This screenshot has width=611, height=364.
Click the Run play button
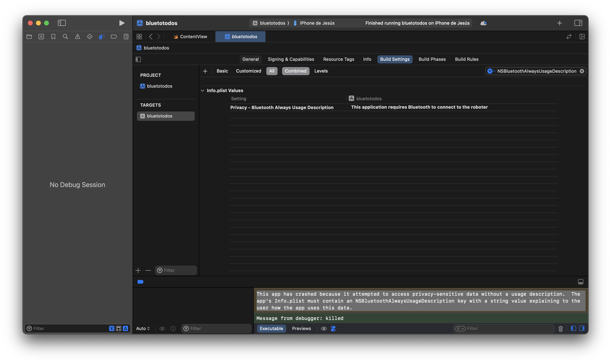point(122,23)
